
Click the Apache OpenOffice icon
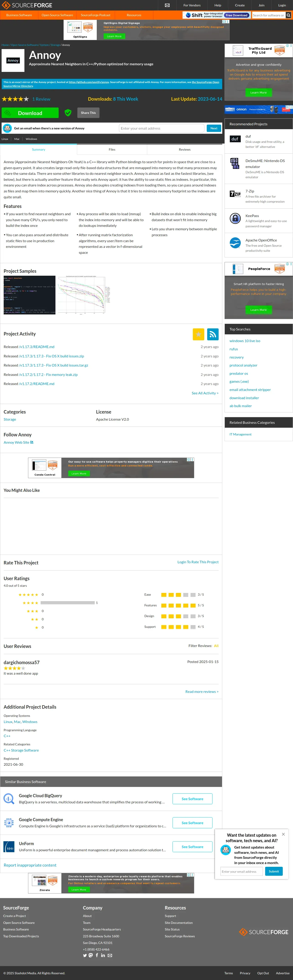[x=235, y=243]
